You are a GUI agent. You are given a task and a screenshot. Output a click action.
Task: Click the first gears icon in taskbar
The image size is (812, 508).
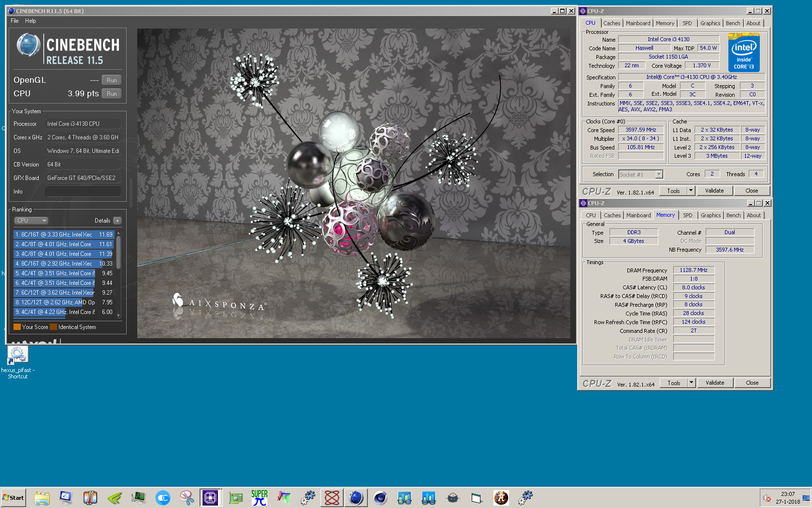pyautogui.click(x=308, y=498)
